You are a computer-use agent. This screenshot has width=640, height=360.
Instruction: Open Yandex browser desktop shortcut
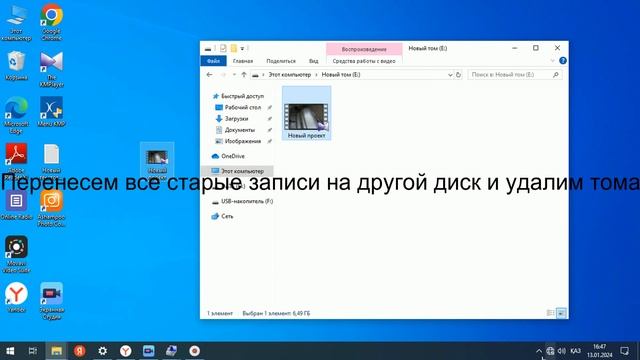pyautogui.click(x=16, y=298)
